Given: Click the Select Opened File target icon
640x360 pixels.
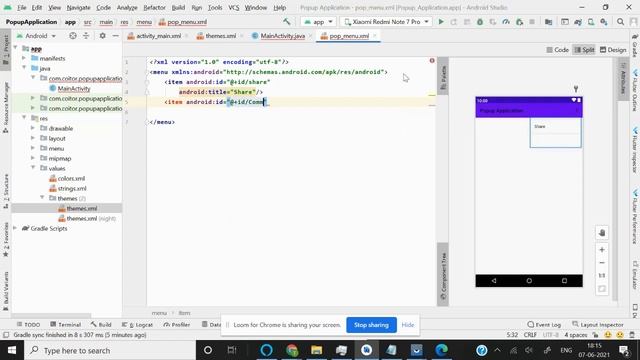Looking at the screenshot, I should click(73, 36).
